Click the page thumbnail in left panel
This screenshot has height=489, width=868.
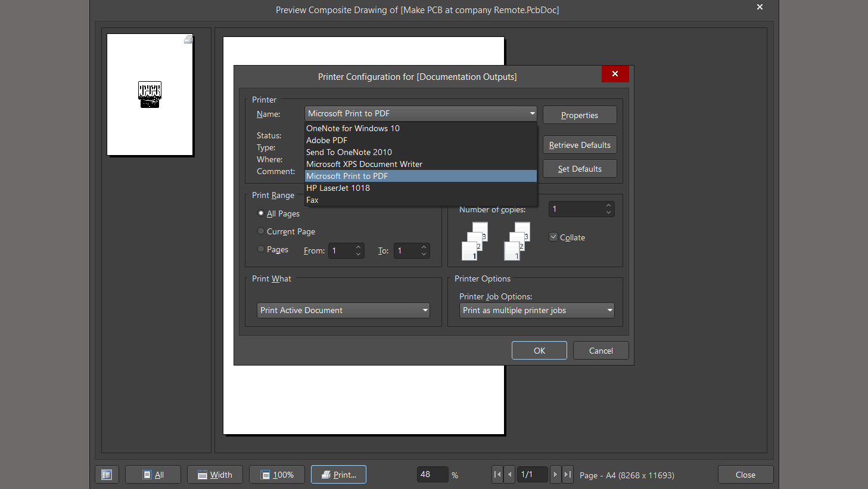click(x=150, y=95)
